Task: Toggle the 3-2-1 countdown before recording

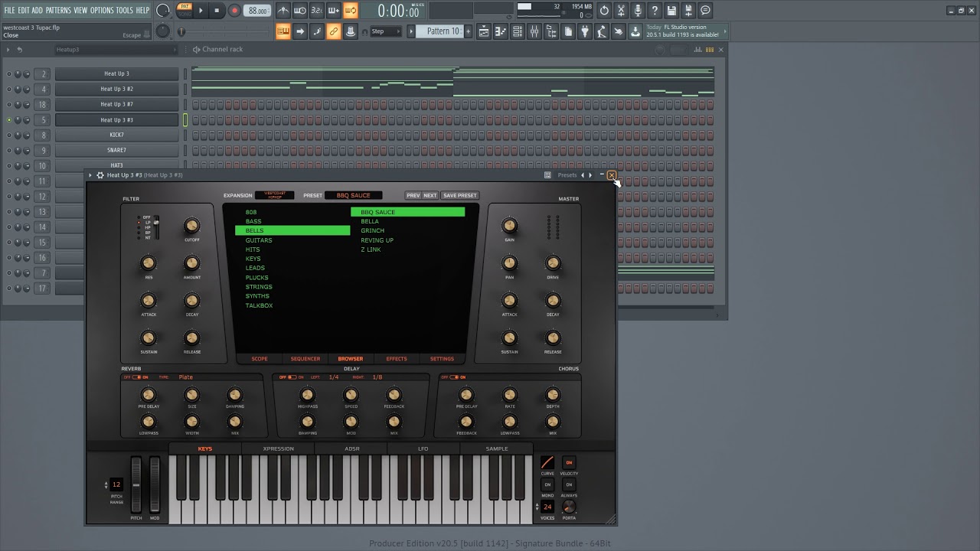Action: pos(317,11)
